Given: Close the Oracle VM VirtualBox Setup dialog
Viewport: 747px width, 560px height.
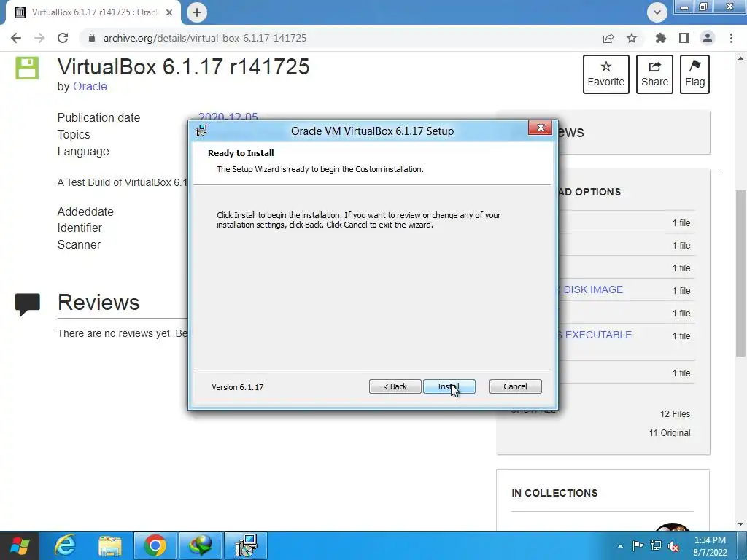Looking at the screenshot, I should 541,128.
